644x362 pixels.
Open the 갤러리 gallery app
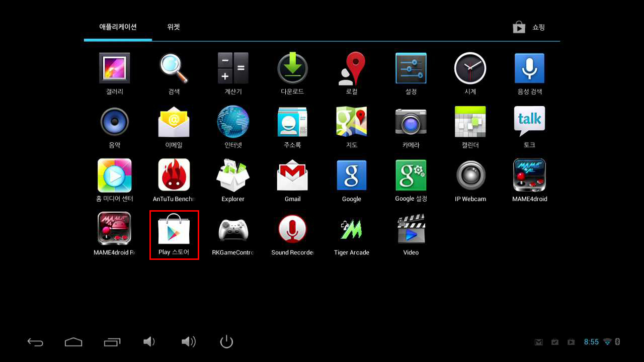115,73
